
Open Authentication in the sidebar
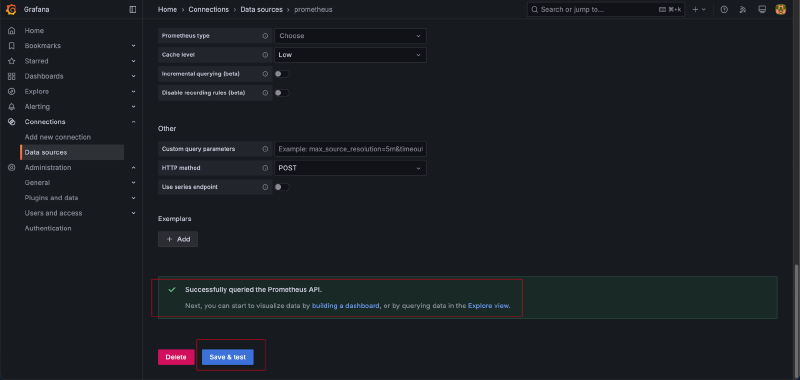click(48, 229)
